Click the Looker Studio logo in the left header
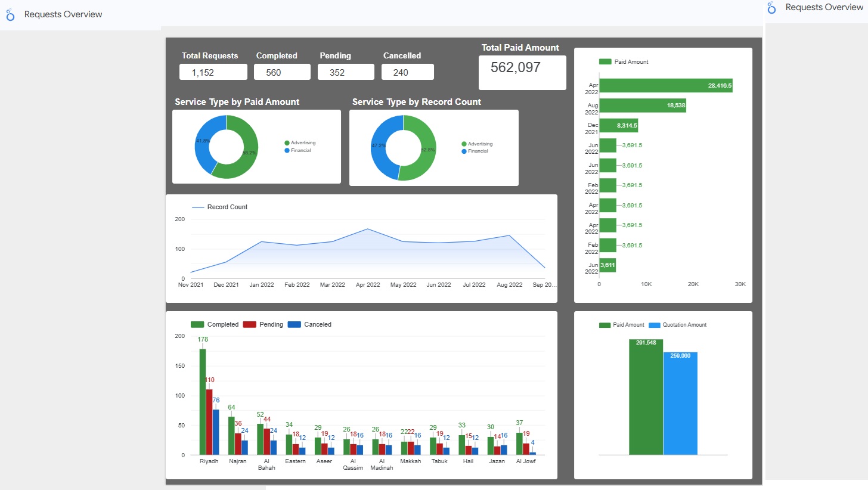 10,14
